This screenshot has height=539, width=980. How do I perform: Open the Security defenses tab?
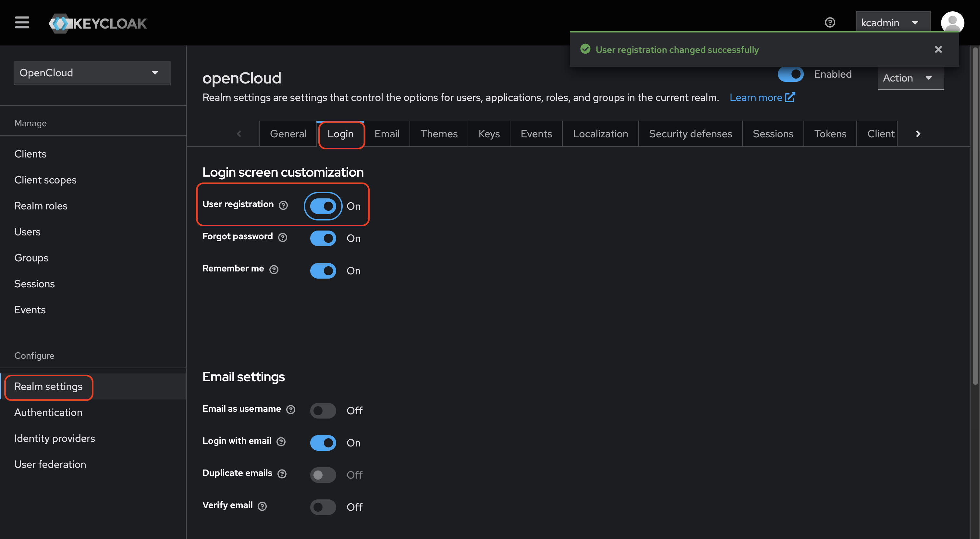pos(690,133)
